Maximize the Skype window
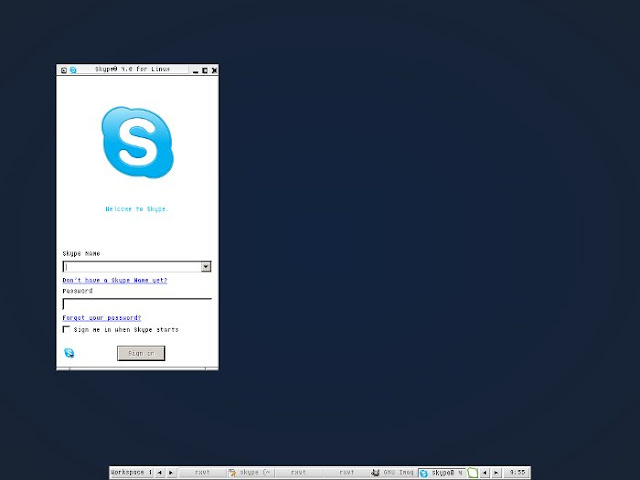 [205, 71]
